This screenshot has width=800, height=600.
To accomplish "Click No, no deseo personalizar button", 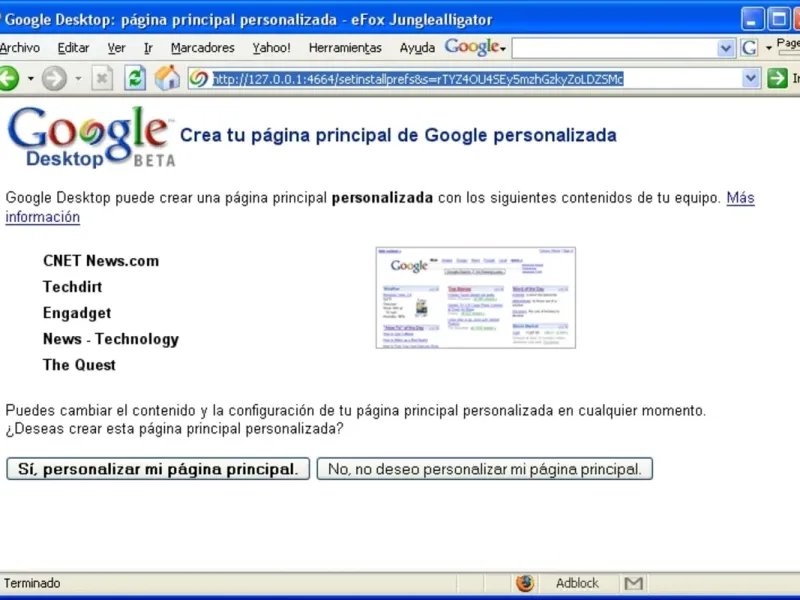I will 485,469.
